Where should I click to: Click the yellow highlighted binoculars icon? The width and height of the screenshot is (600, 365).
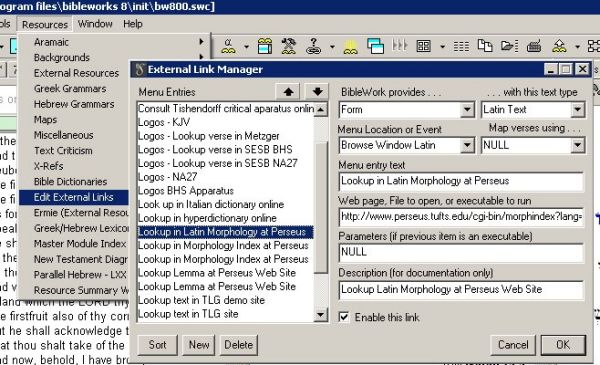[x=351, y=47]
